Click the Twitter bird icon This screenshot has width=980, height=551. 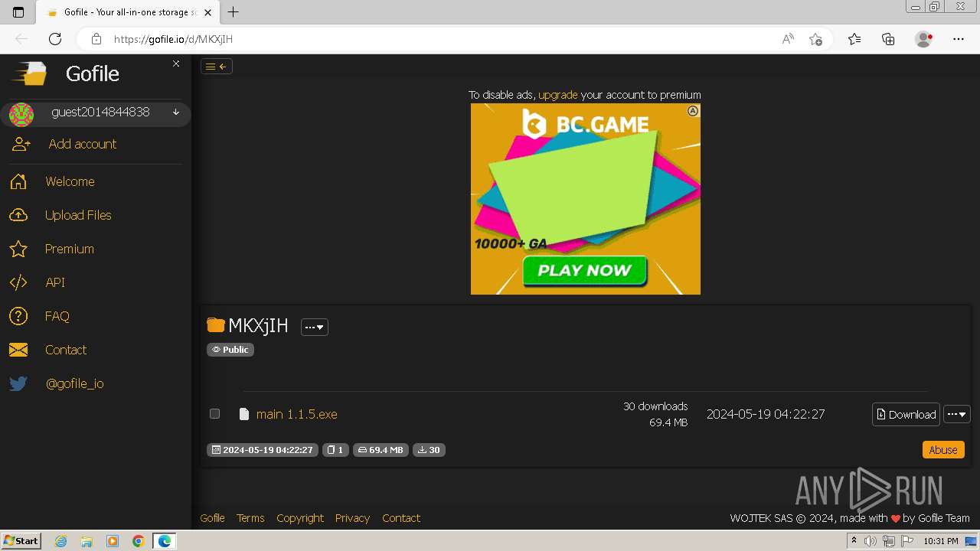tap(18, 383)
